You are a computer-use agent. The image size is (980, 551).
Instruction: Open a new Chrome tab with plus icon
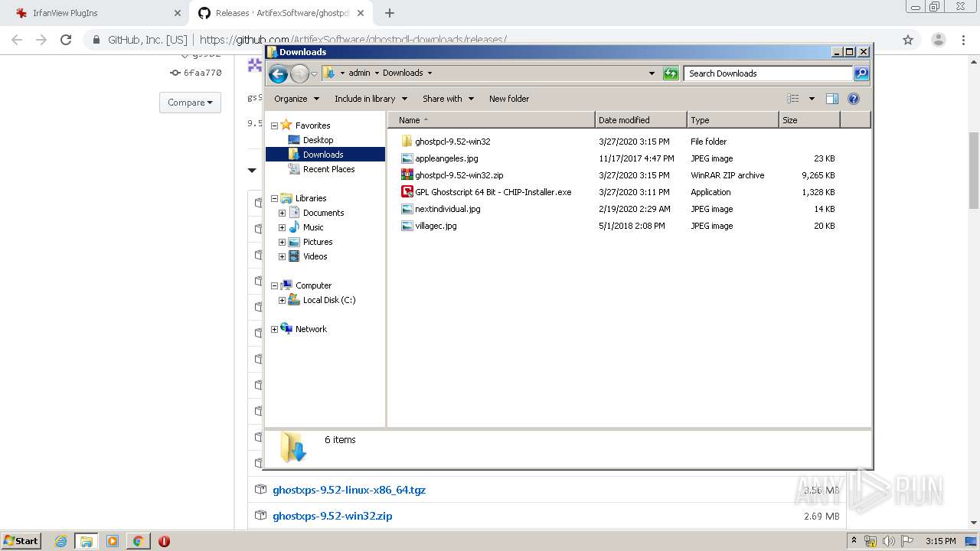pos(390,13)
